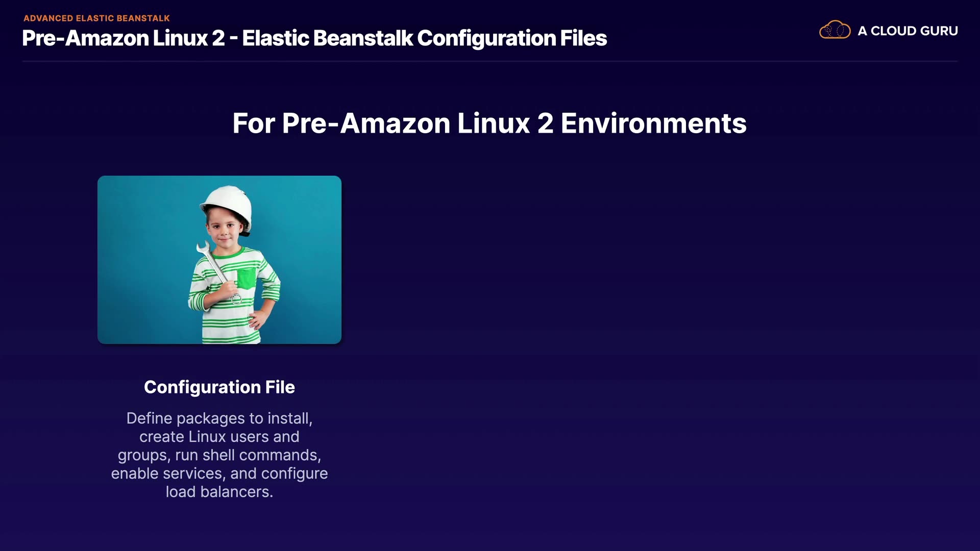Screen dimensions: 980x551
Task: Click the "A CLOUD GURU" brand text
Action: click(x=908, y=31)
